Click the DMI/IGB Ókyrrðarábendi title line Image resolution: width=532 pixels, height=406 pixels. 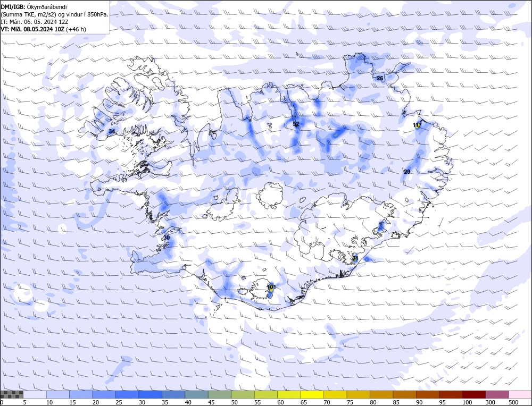(34, 7)
